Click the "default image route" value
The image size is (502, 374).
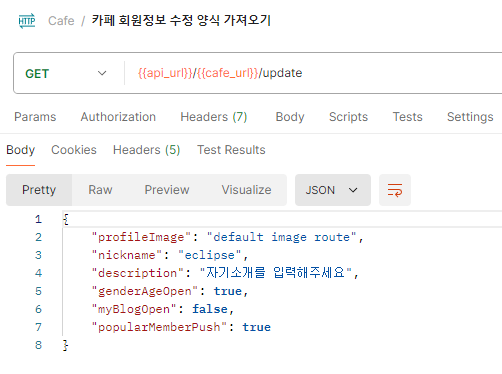[x=281, y=237]
